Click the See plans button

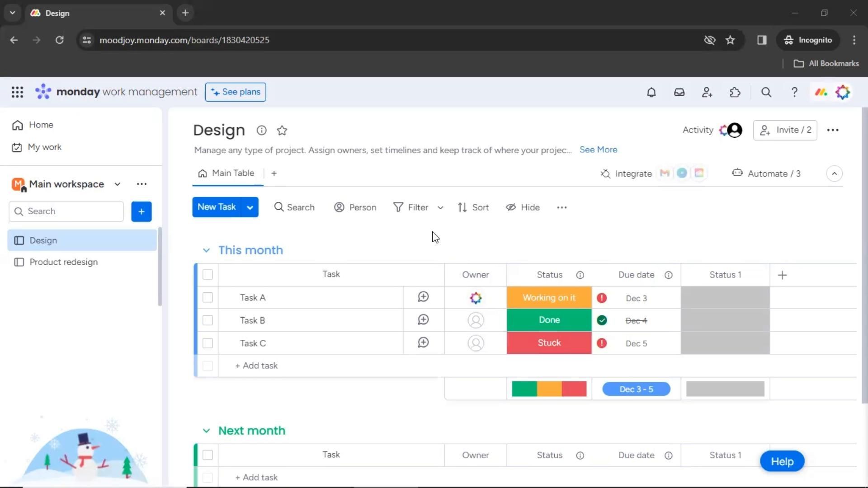236,92
